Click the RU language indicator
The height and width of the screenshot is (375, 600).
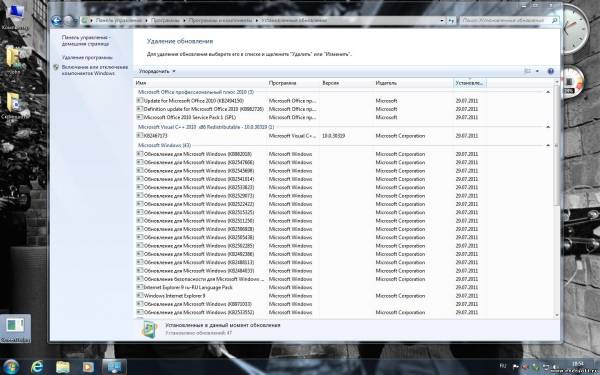point(503,366)
